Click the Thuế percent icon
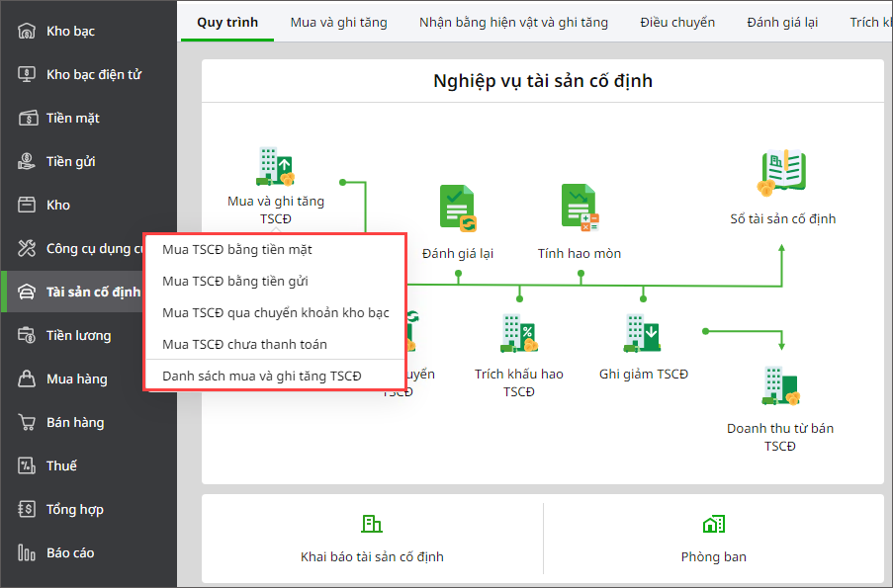This screenshot has width=893, height=588. [x=26, y=465]
